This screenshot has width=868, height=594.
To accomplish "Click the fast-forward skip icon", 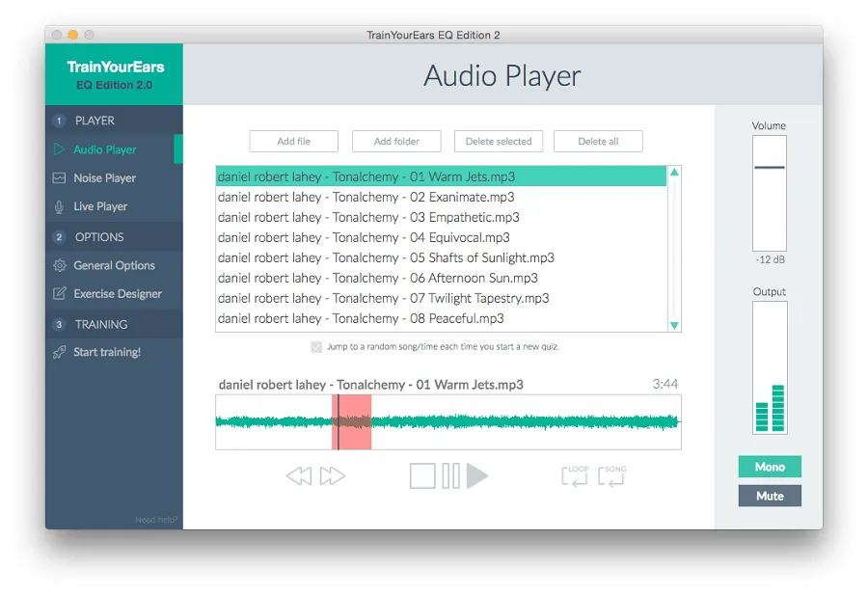I will click(333, 474).
